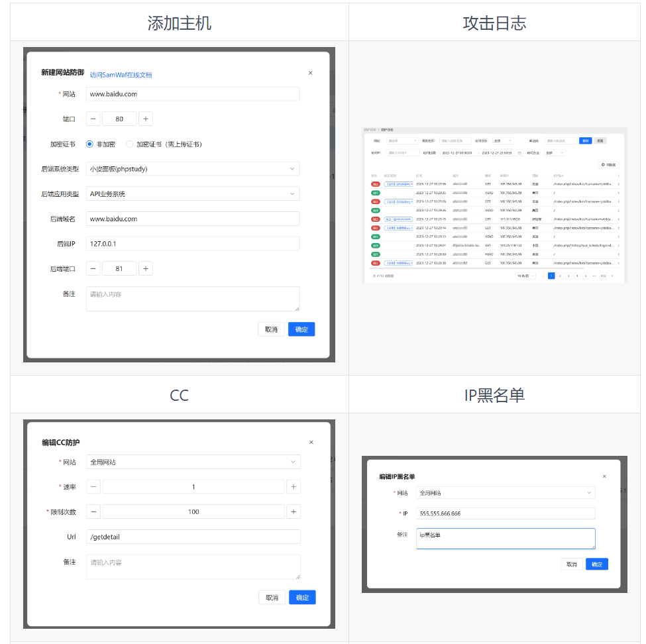This screenshot has width=646, height=644.
Task: Decrease the 后端端口 value of 81
Action: 93,268
